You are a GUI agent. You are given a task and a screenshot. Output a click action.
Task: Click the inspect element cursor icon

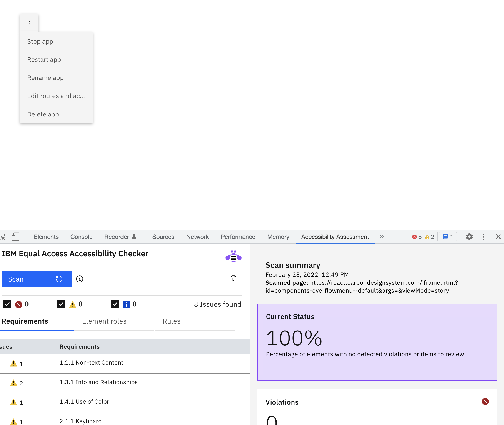point(3,237)
